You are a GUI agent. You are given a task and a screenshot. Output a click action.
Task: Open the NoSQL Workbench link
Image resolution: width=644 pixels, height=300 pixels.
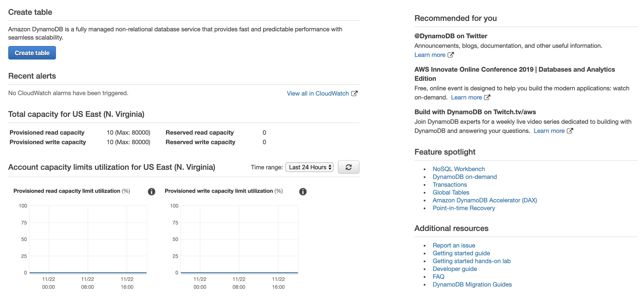click(x=459, y=169)
